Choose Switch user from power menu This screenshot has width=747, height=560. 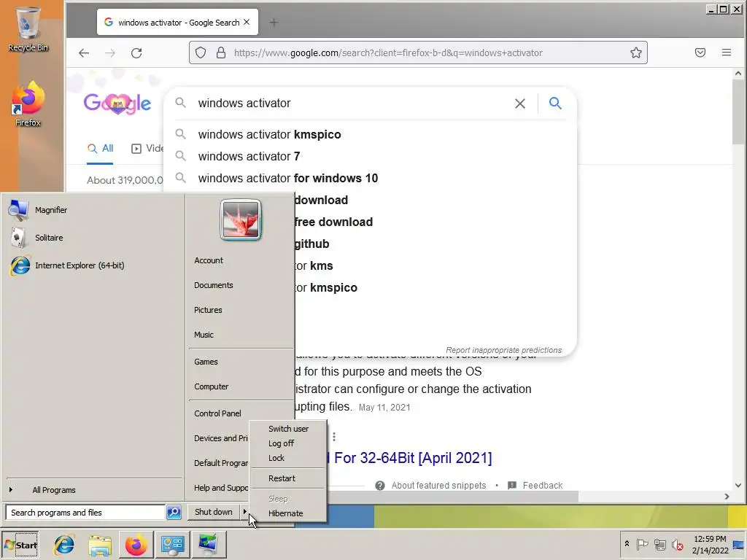288,429
